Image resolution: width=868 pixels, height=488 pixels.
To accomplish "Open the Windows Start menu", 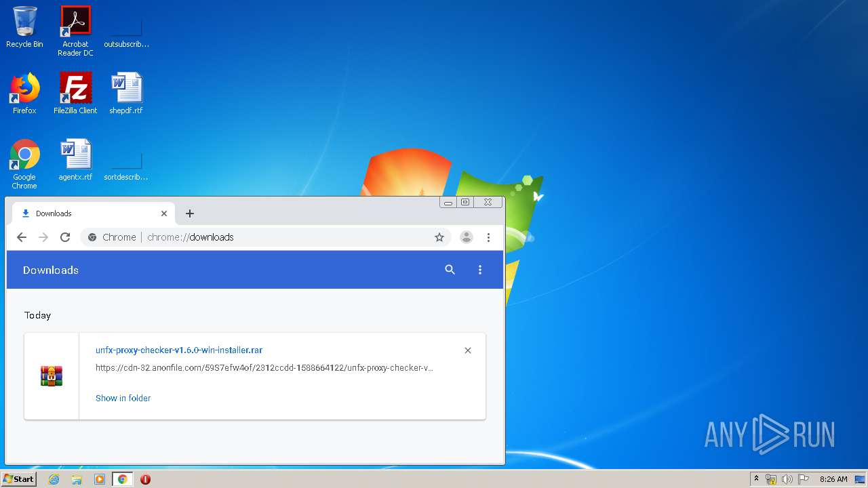I will click(x=19, y=479).
